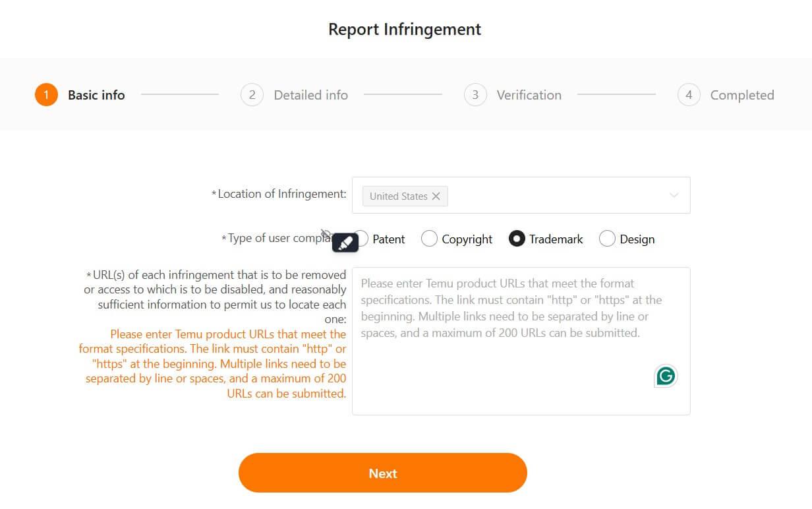Click the step 3 numbered circle

click(475, 94)
